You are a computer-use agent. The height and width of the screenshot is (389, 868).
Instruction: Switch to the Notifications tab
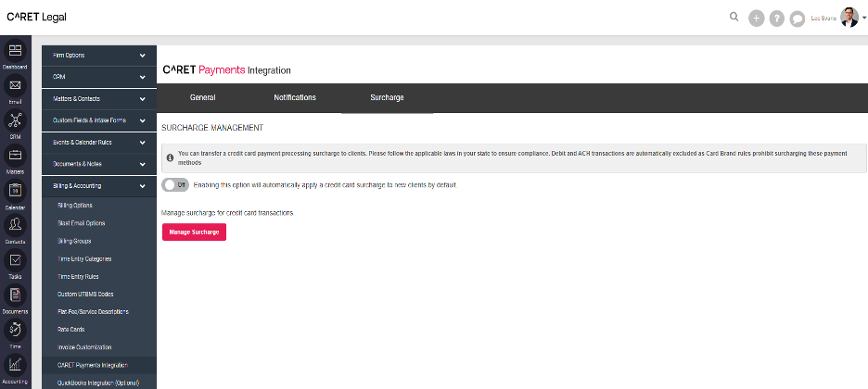pyautogui.click(x=295, y=98)
